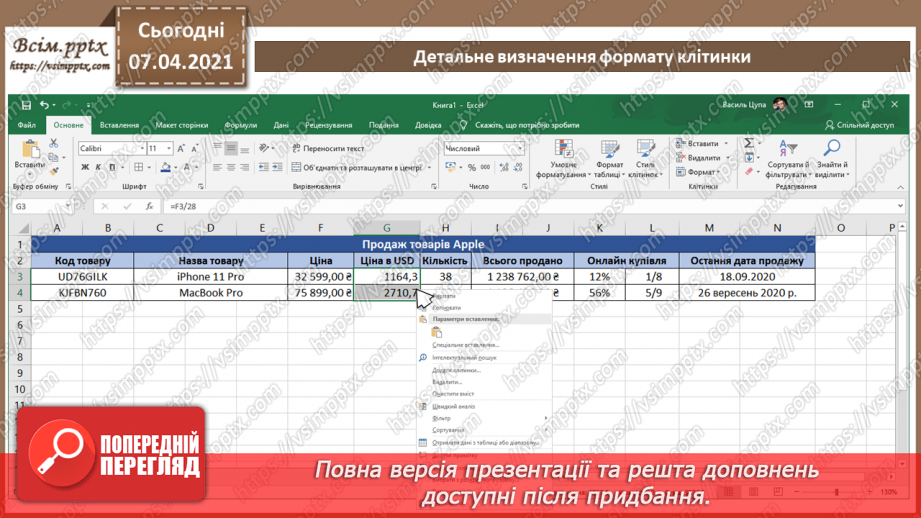Screen dimensions: 921x518
Task: Click the AutoSum sigma icon
Action: [749, 143]
